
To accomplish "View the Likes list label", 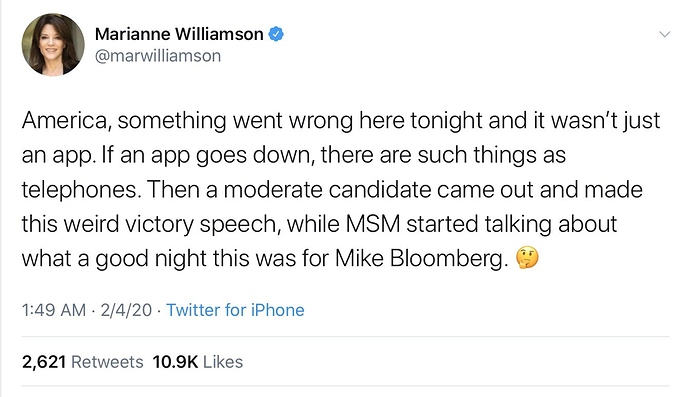I will 223,362.
